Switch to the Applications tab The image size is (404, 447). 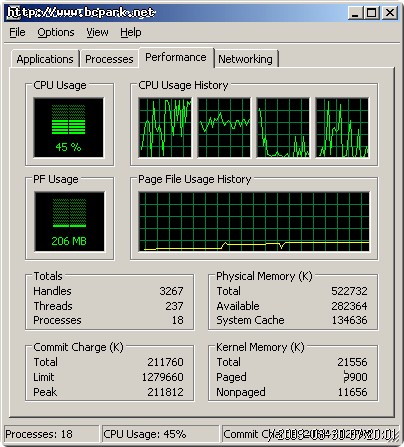tap(45, 59)
